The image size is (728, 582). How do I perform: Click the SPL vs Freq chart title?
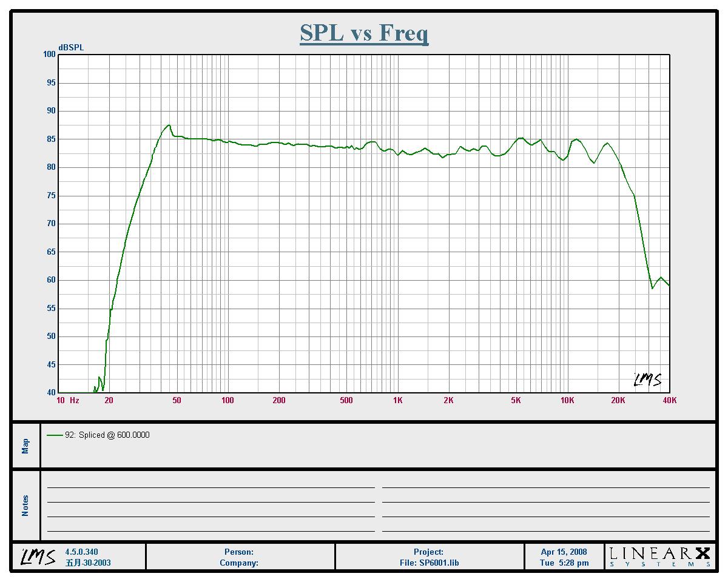pyautogui.click(x=364, y=33)
